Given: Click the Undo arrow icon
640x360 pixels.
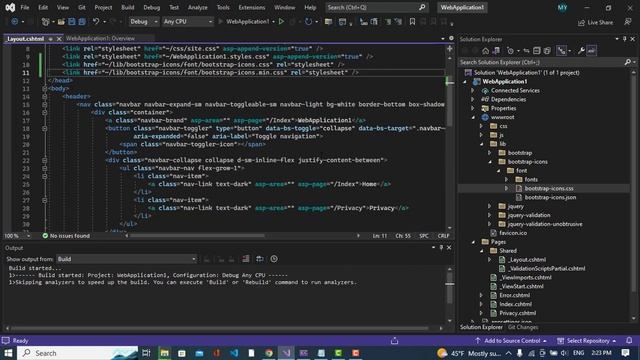Looking at the screenshot, I should click(96, 22).
